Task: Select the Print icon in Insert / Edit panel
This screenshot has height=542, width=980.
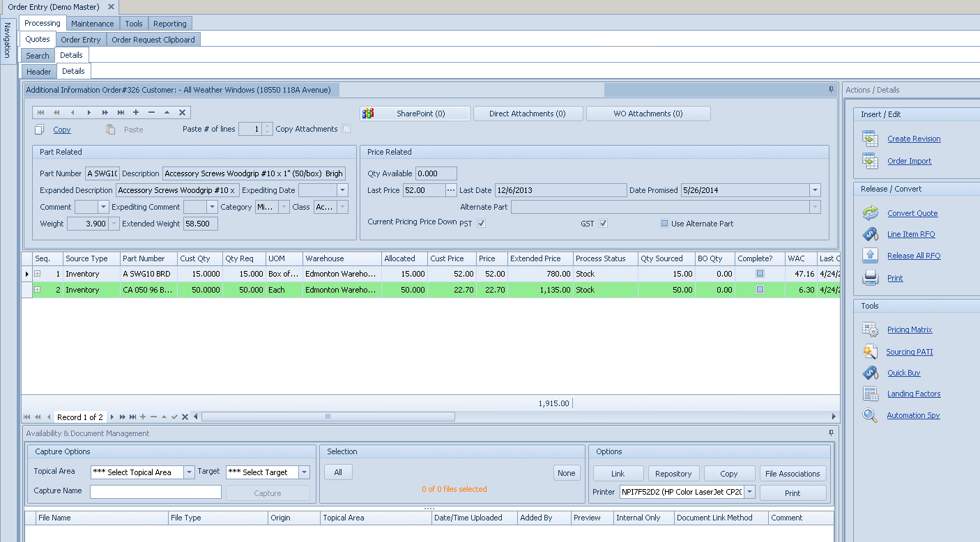Action: pyautogui.click(x=870, y=277)
